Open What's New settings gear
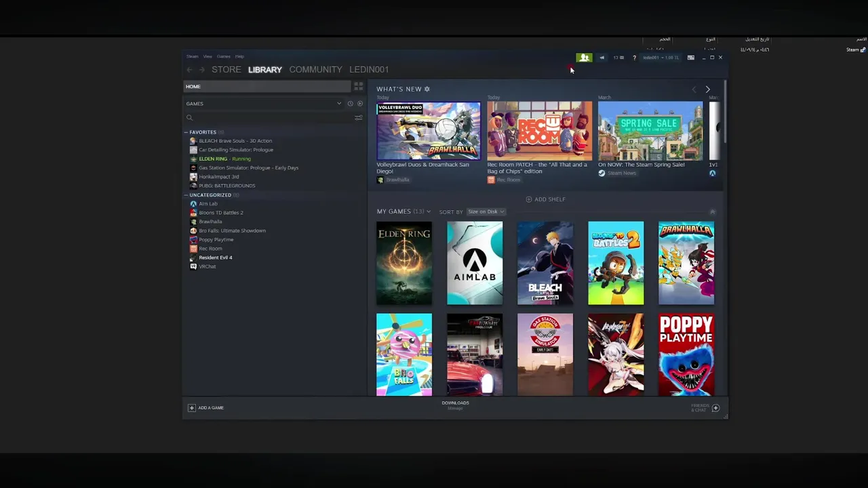The width and height of the screenshot is (868, 488). 427,89
